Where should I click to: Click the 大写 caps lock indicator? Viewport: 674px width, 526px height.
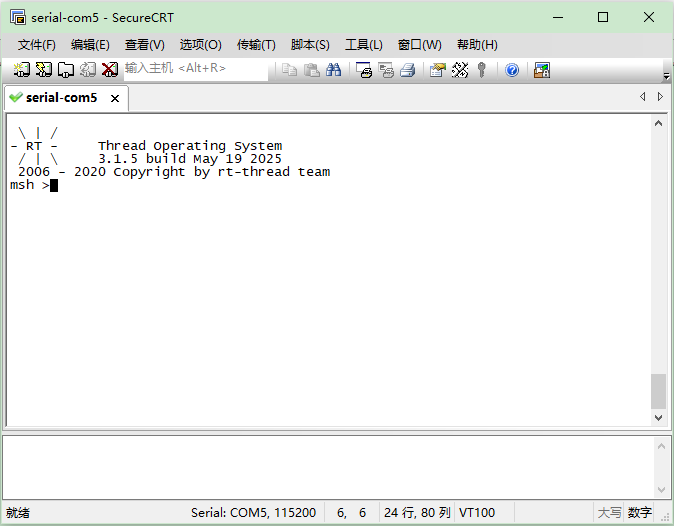pyautogui.click(x=609, y=513)
